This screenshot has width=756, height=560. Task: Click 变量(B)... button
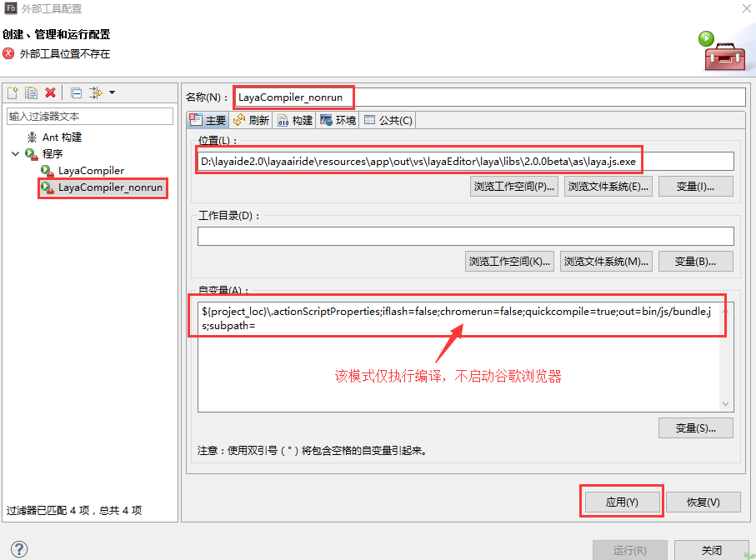696,261
